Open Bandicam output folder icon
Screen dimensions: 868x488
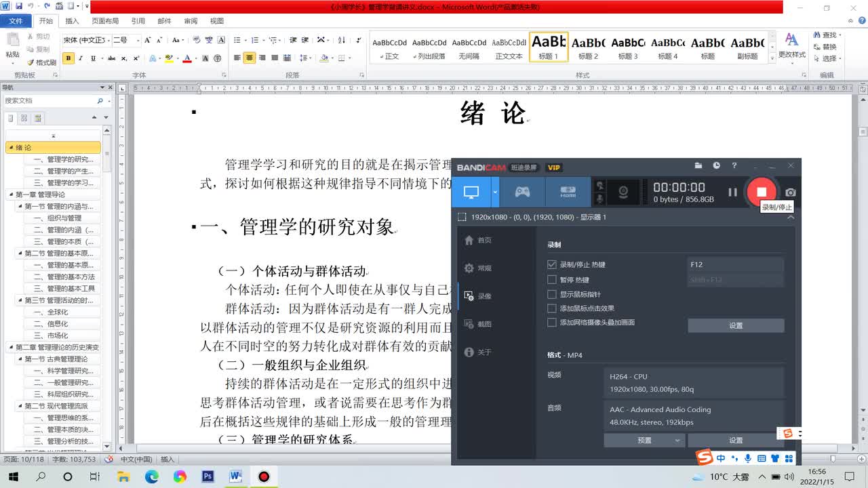[x=698, y=166]
